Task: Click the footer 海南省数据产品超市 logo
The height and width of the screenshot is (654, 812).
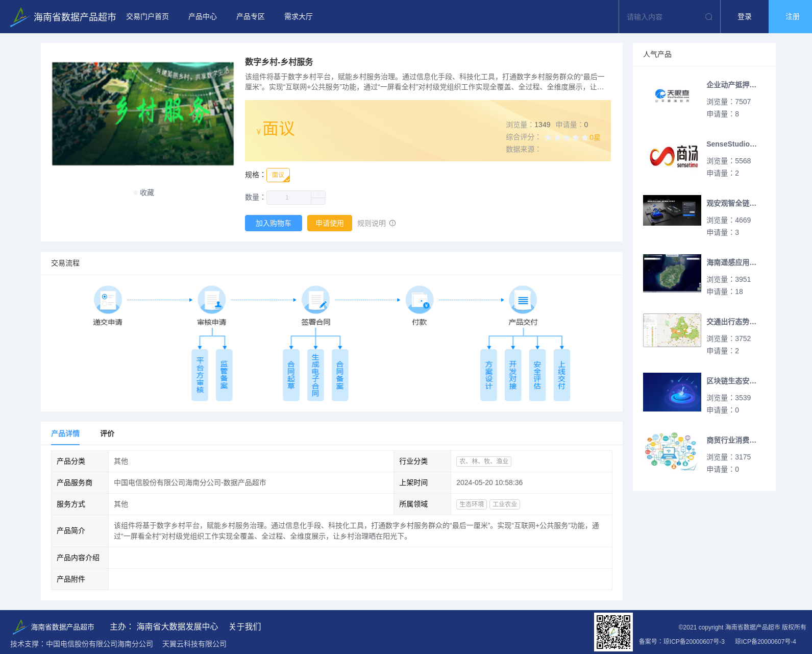Action: (x=53, y=626)
